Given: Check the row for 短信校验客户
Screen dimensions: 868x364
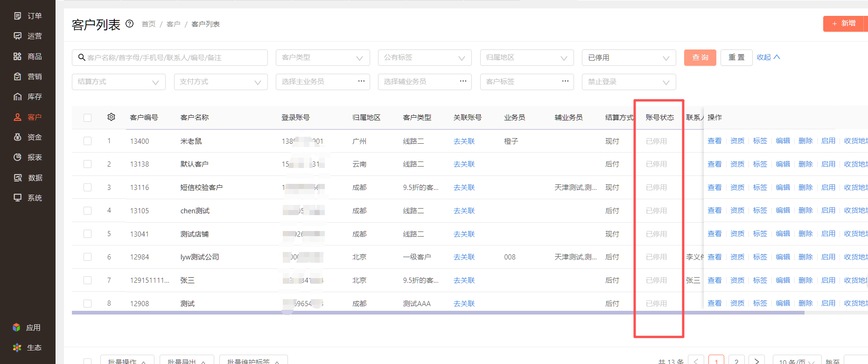Looking at the screenshot, I should 87,187.
